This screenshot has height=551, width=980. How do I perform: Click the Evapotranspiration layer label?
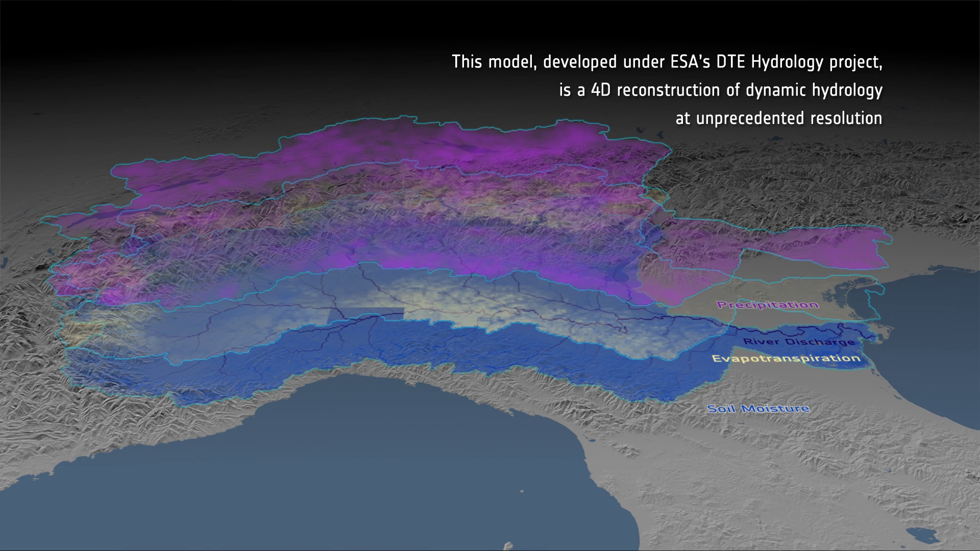pyautogui.click(x=786, y=358)
